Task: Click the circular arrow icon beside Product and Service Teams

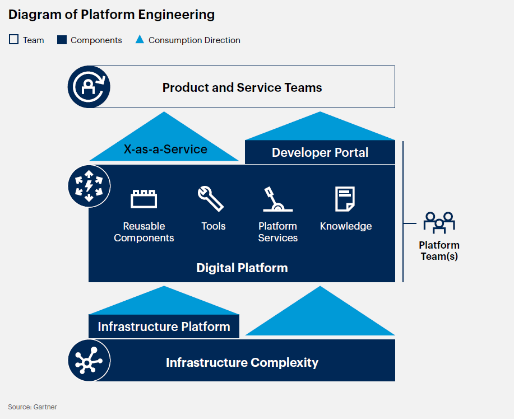Action: tap(89, 87)
